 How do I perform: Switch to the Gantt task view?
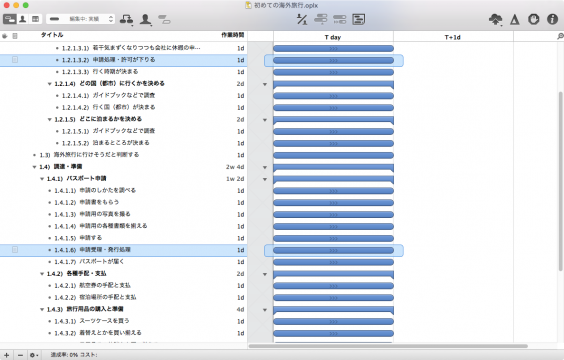pos(10,19)
